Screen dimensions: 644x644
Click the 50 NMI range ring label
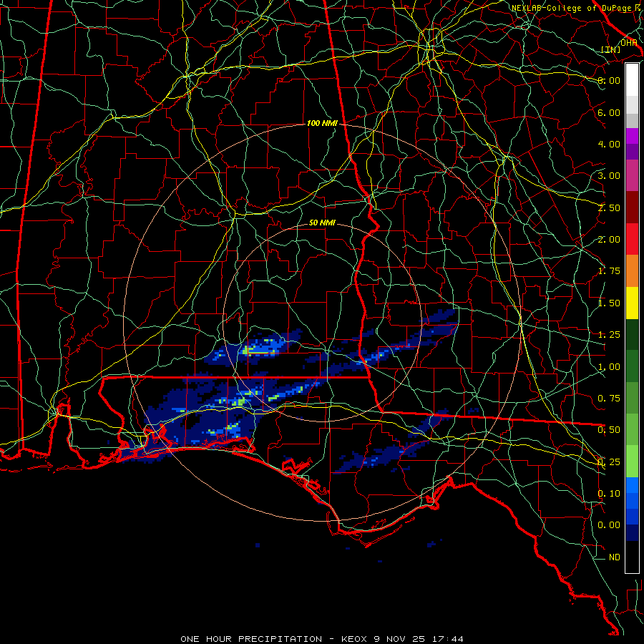coord(322,223)
